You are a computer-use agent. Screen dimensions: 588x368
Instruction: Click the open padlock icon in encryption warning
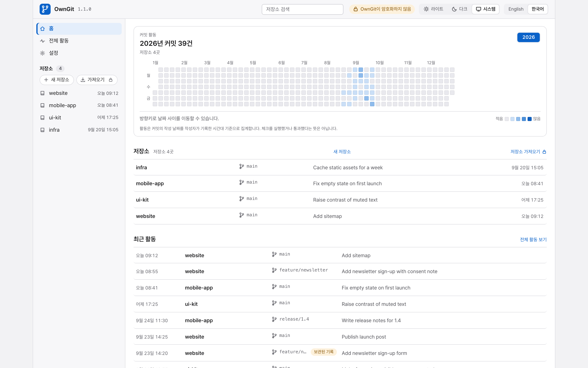click(355, 9)
